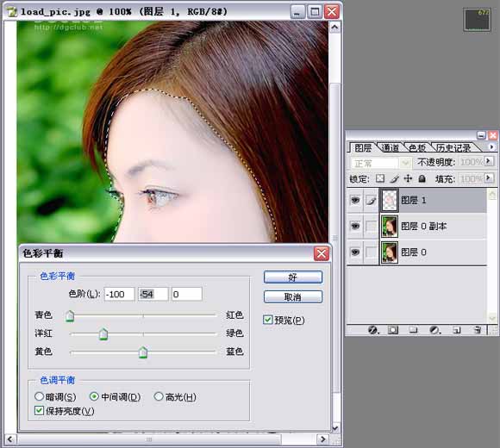Uncheck the 预览(P) checkbox

268,320
